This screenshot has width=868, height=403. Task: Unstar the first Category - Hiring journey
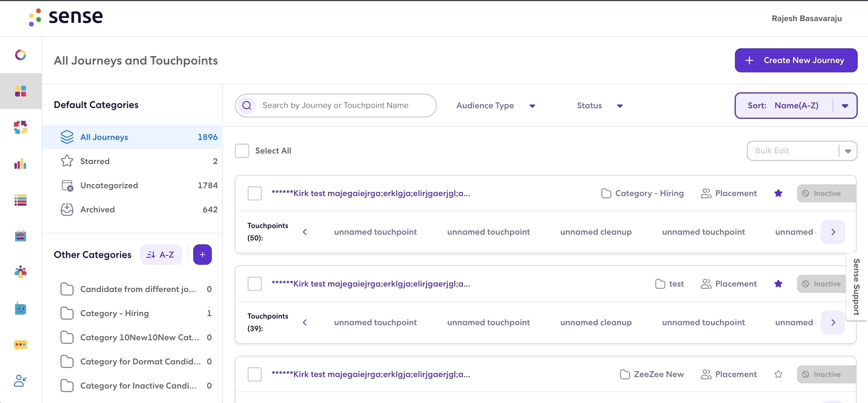coord(778,194)
